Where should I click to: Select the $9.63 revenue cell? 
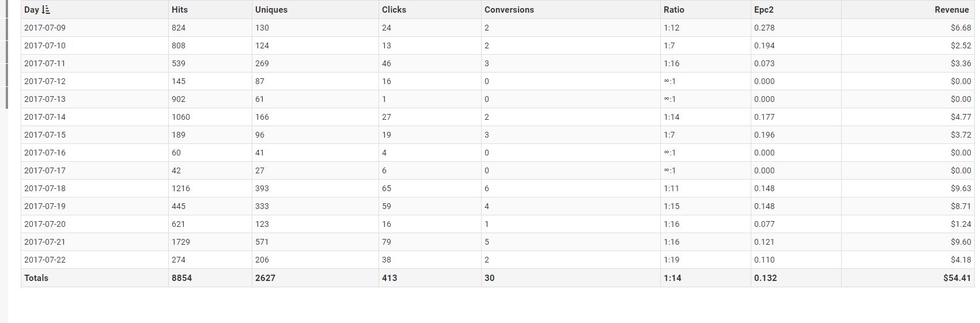(961, 188)
